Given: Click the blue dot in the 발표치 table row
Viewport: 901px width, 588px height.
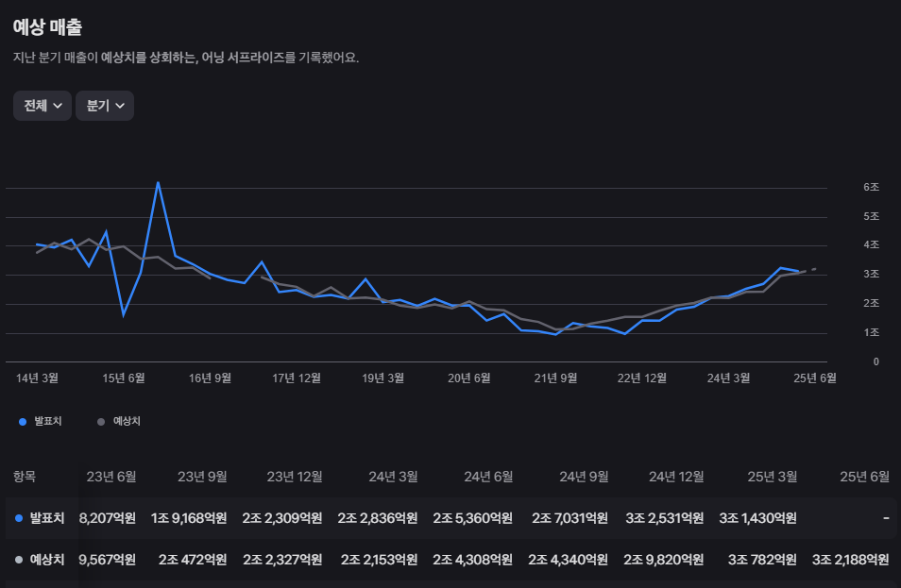Looking at the screenshot, I should [x=19, y=518].
